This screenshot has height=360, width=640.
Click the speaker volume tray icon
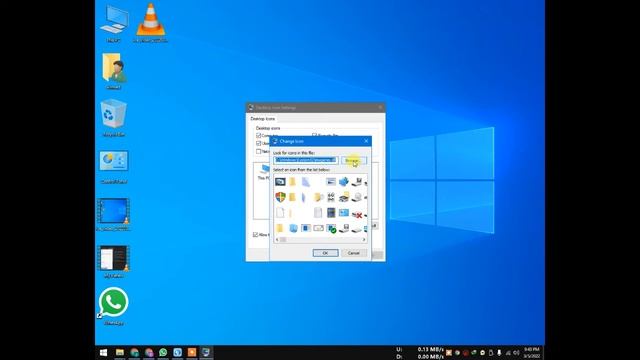coord(516,353)
